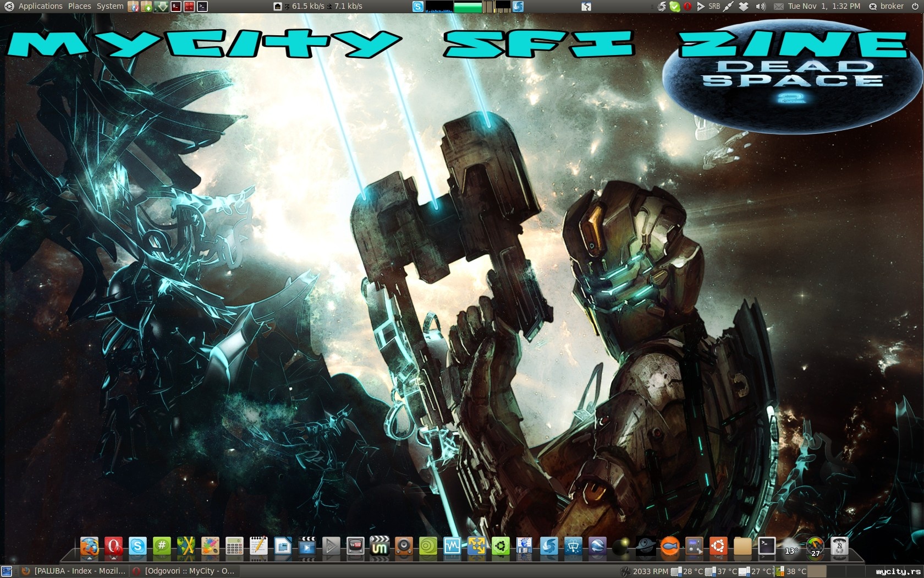Open the mail indicator envelope

778,6
